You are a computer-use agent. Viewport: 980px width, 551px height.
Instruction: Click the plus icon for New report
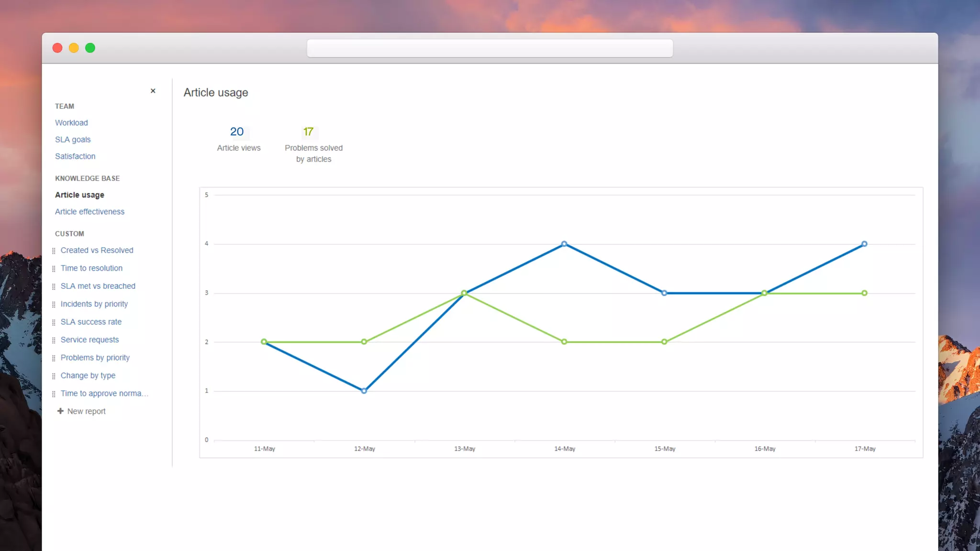(60, 411)
